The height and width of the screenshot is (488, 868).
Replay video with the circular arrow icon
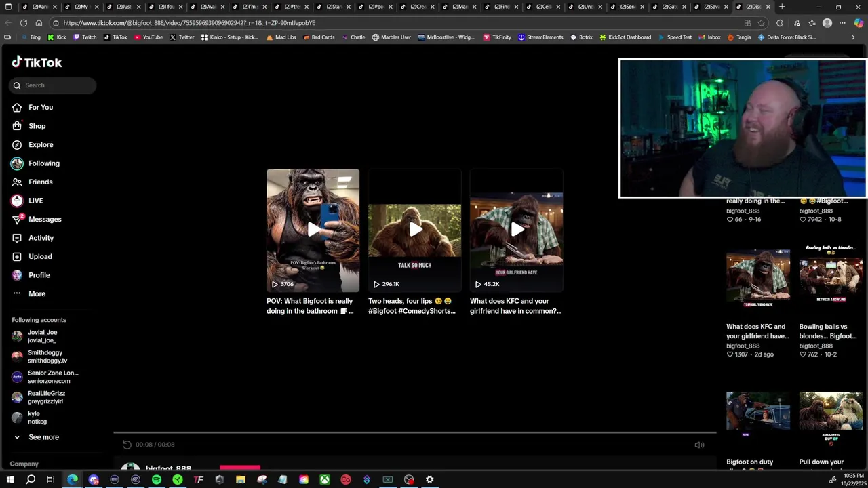pyautogui.click(x=127, y=445)
